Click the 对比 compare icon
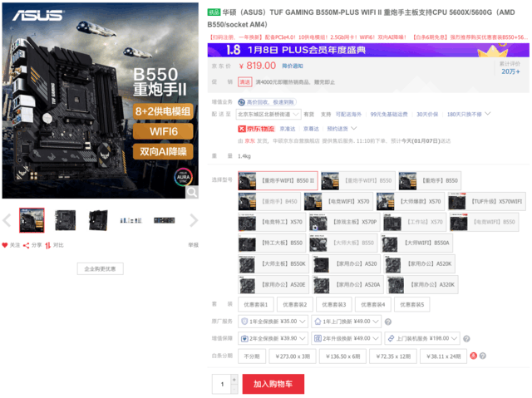The width and height of the screenshot is (532, 398). point(48,245)
